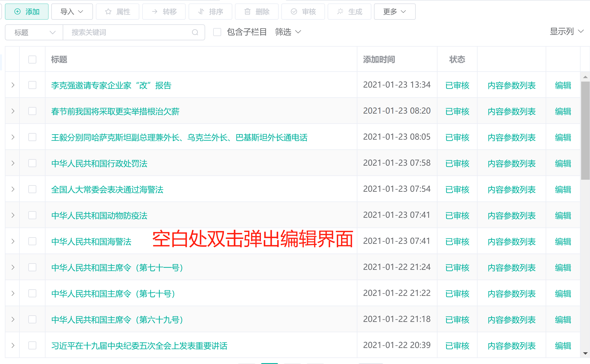Image resolution: width=590 pixels, height=364 pixels.
Task: Click the search magnifier icon
Action: [x=195, y=32]
